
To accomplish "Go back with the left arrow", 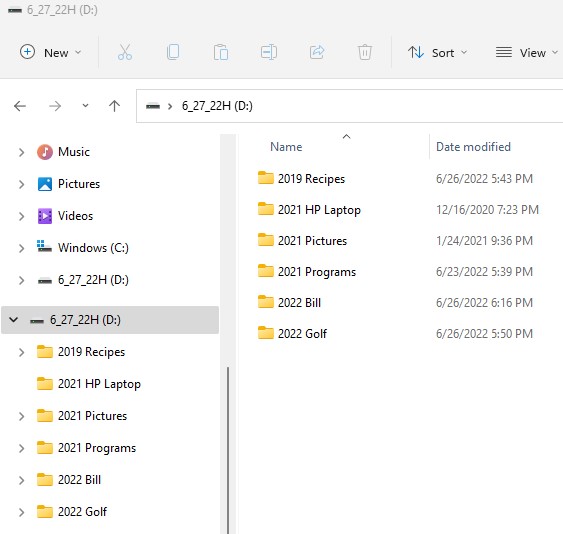I will click(20, 106).
